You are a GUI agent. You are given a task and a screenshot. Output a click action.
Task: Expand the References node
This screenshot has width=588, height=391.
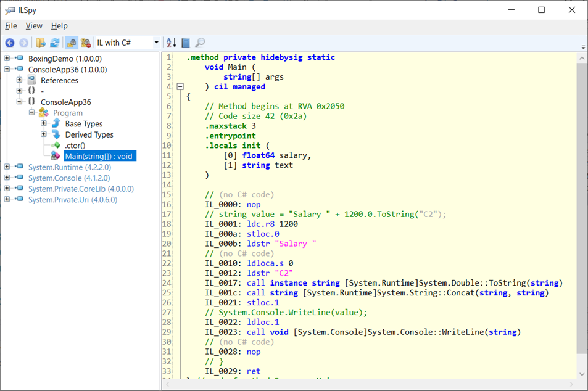coord(19,80)
